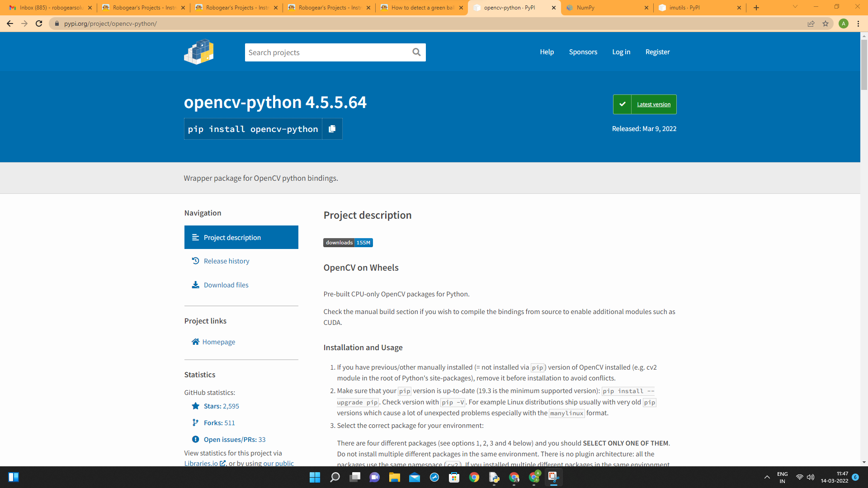Click the PyPI logo
The height and width of the screenshot is (488, 868).
[x=198, y=52]
